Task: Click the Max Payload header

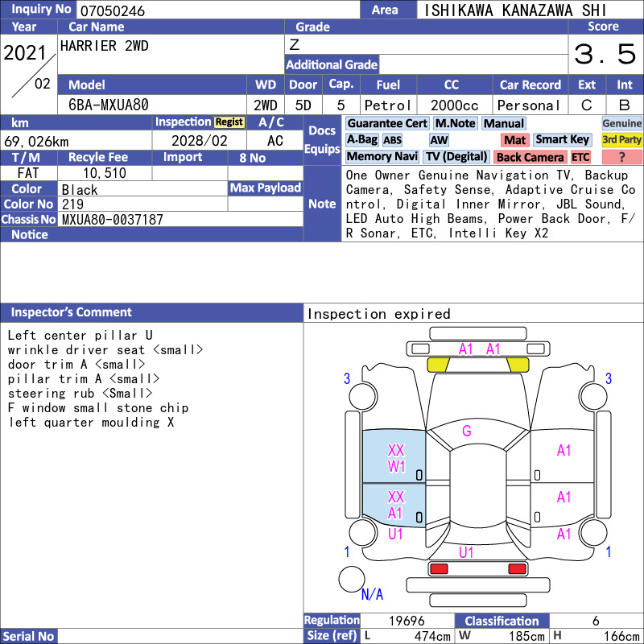Action: click(x=266, y=188)
